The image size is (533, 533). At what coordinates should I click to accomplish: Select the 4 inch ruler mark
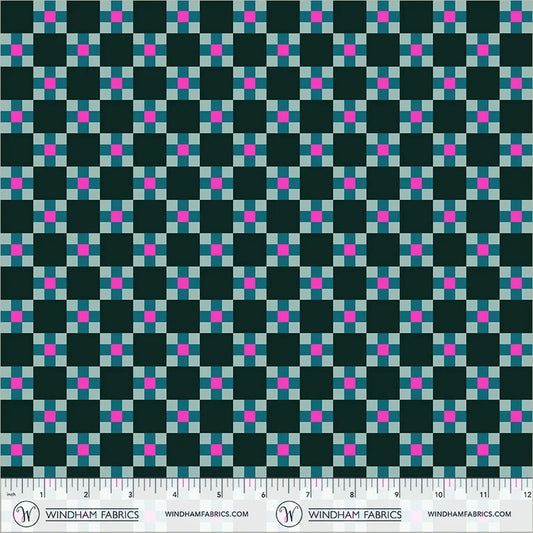pos(174,495)
